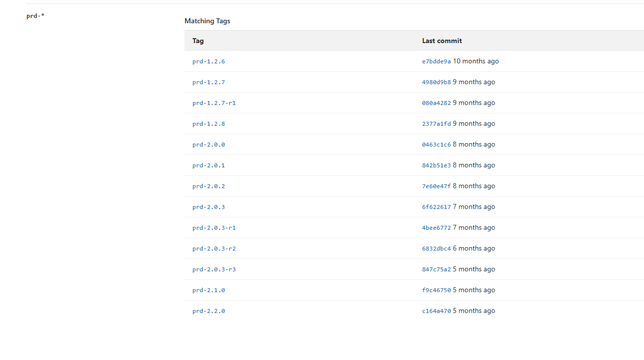View commit c164a470
This screenshot has width=644, height=360.
436,311
